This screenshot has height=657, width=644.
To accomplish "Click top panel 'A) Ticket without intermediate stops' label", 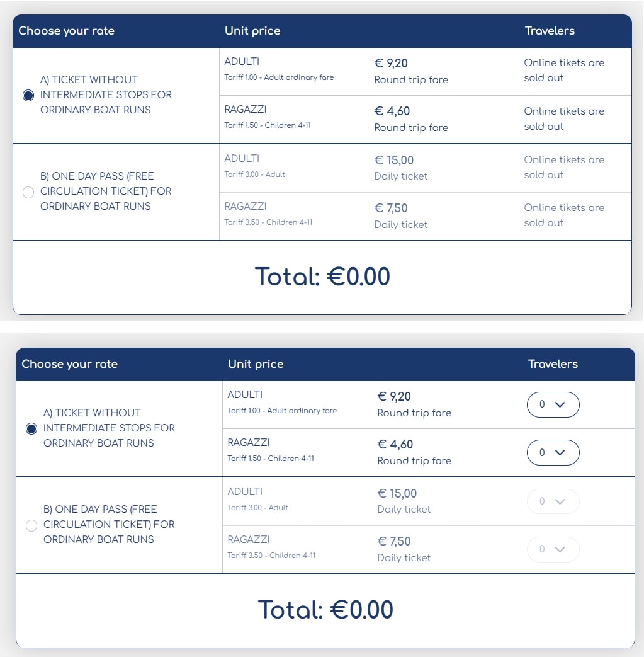I will [106, 94].
